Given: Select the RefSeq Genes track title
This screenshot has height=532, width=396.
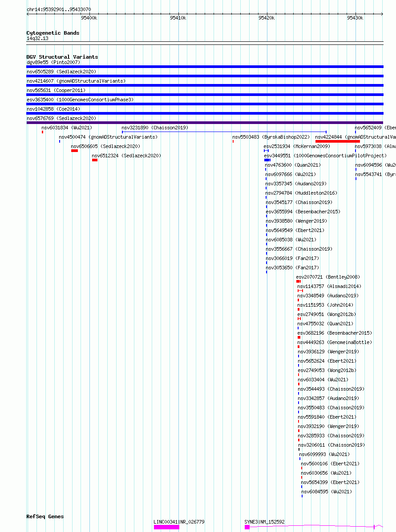Looking at the screenshot, I should pyautogui.click(x=45, y=516).
